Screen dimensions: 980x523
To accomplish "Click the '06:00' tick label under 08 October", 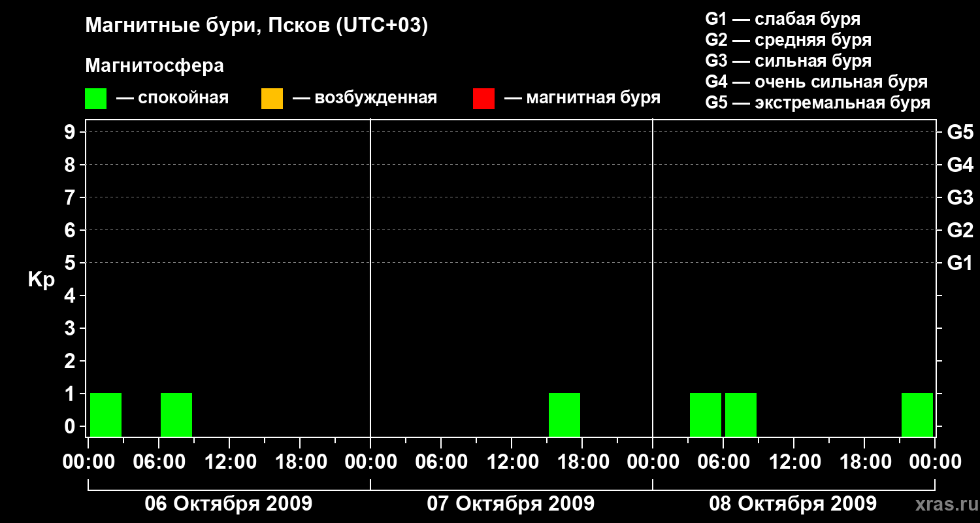I will click(x=724, y=462).
